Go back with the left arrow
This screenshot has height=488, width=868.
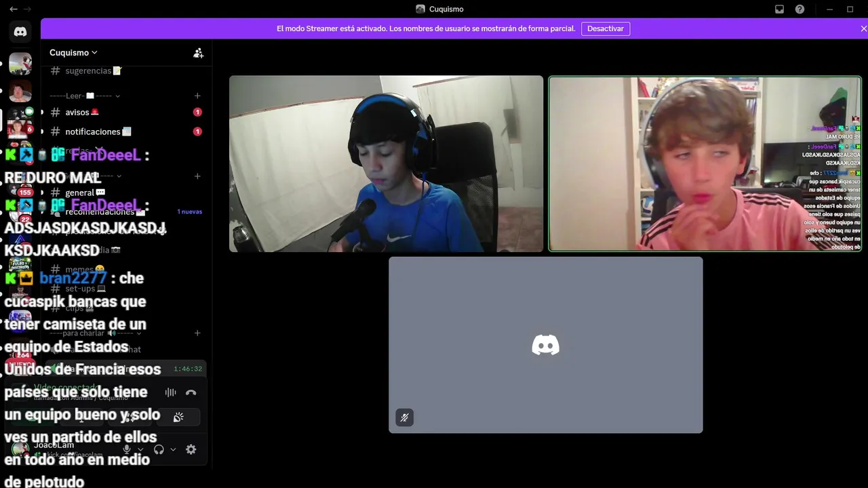14,9
